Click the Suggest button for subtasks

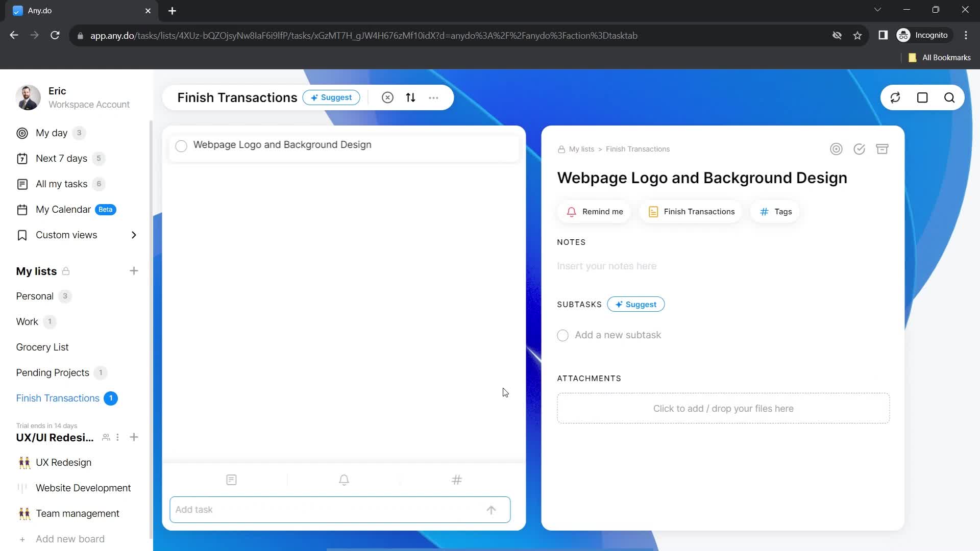coord(636,304)
